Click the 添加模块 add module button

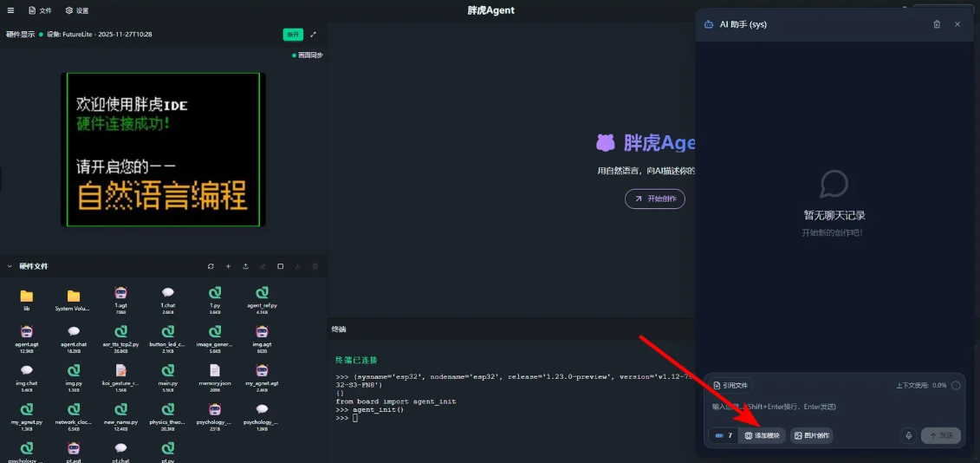763,435
